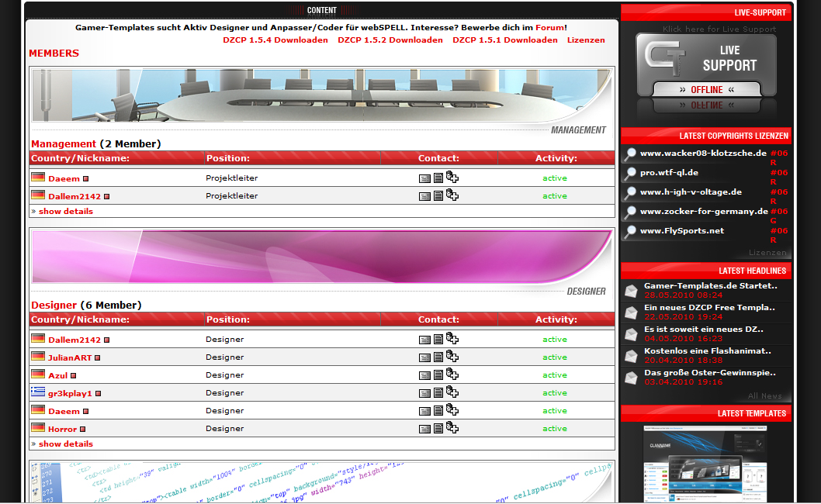
Task: Click Greek flag beside gr3kplay1
Action: coord(38,392)
